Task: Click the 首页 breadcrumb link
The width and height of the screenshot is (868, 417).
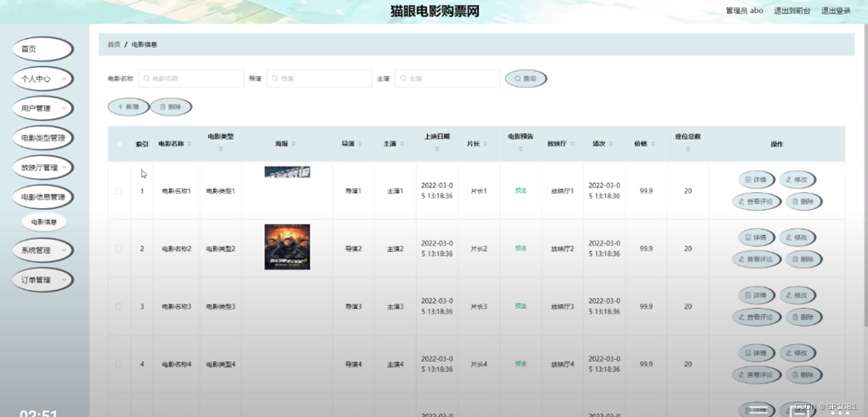Action: [x=114, y=45]
